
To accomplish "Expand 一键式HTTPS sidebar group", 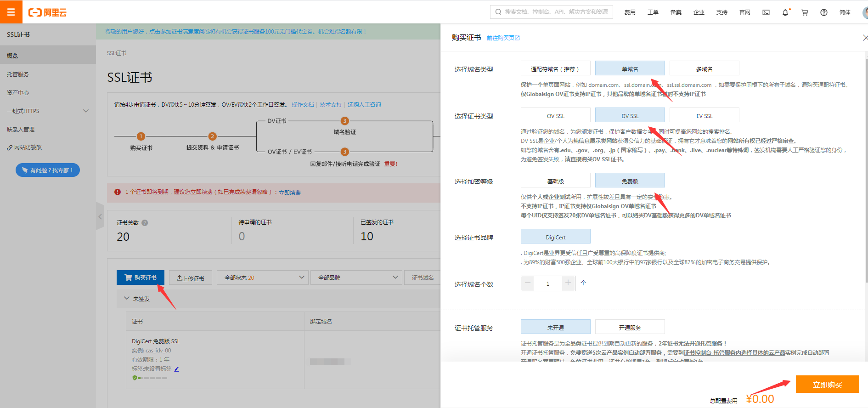I will point(48,111).
